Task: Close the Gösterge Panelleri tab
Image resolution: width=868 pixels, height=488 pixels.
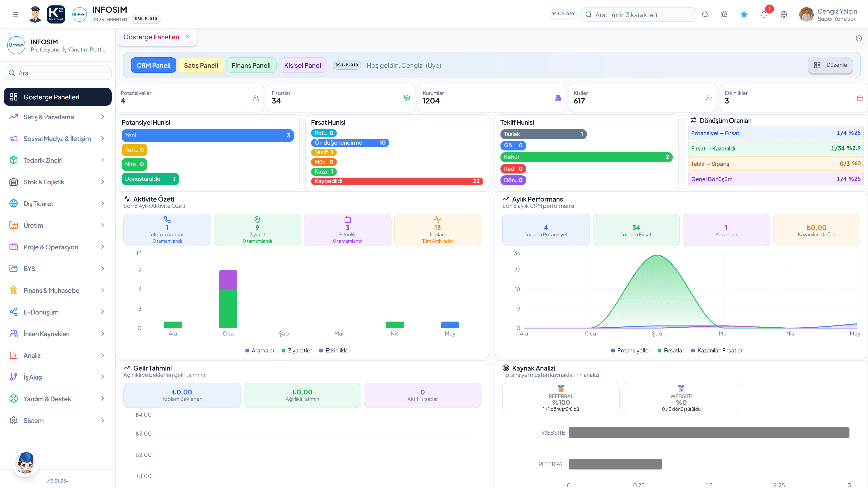Action: tap(188, 37)
